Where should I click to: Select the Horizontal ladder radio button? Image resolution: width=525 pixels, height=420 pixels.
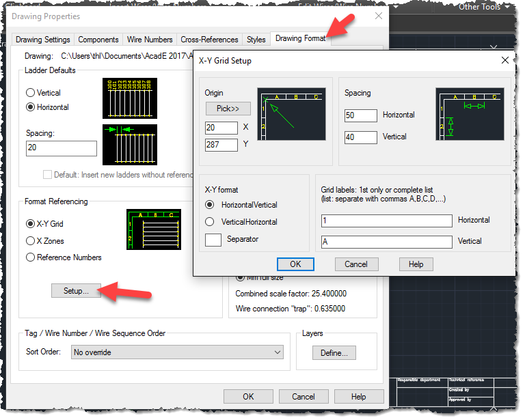(48, 107)
